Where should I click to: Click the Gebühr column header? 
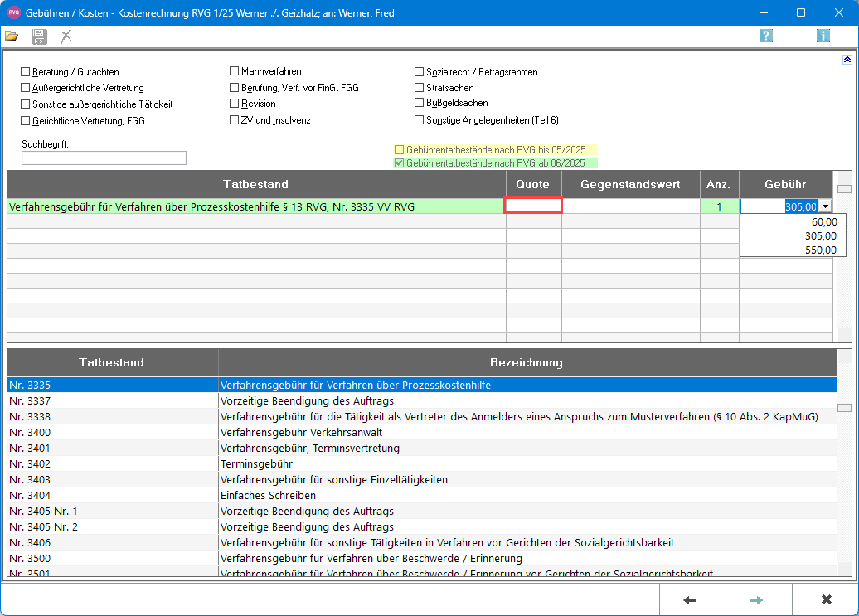(x=785, y=185)
